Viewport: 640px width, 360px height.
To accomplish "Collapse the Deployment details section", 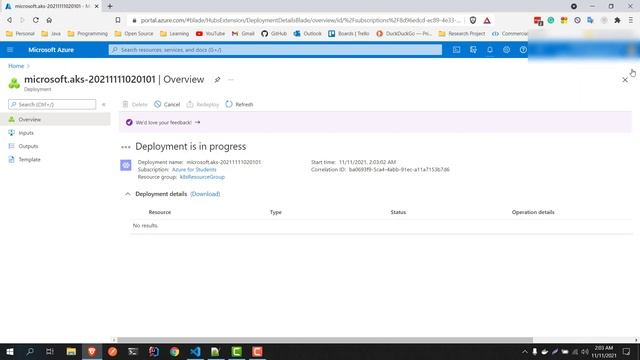I will 128,194.
